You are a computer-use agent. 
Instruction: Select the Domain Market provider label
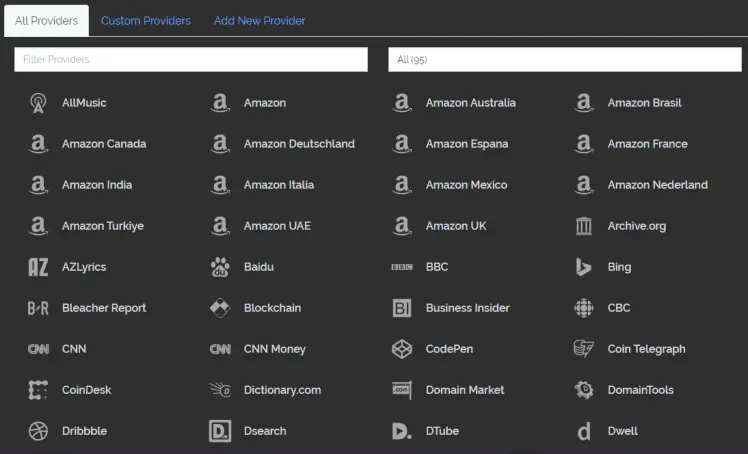pyautogui.click(x=465, y=390)
